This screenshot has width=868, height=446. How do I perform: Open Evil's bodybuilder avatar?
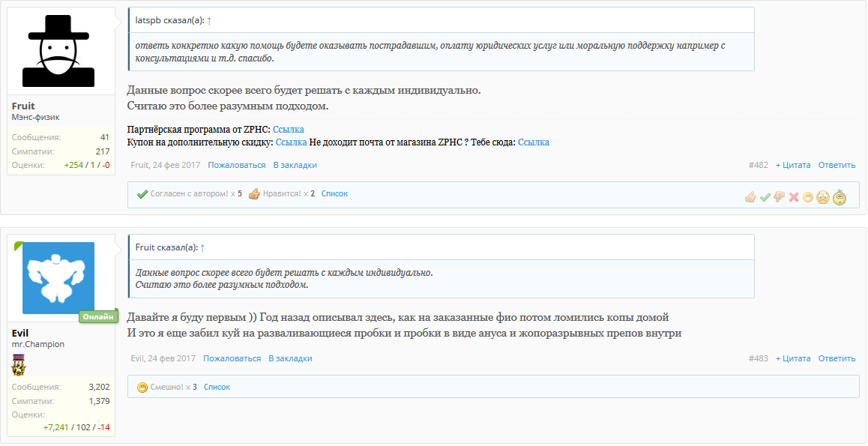[x=58, y=278]
